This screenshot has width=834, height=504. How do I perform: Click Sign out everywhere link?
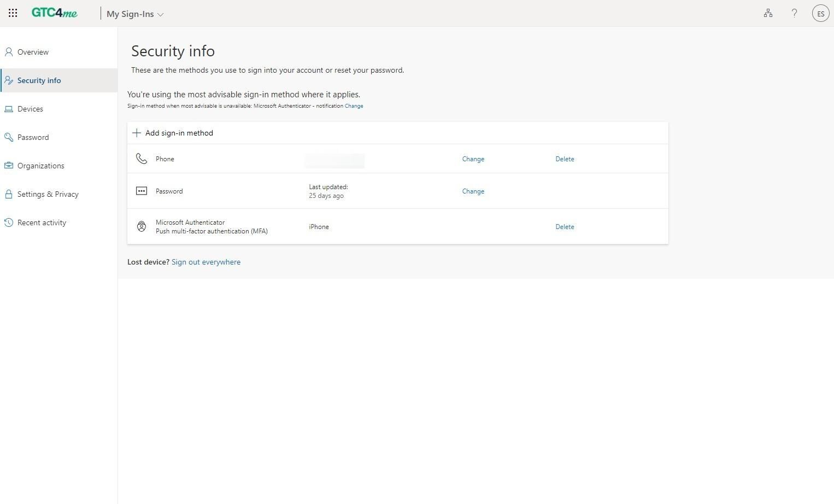click(205, 262)
